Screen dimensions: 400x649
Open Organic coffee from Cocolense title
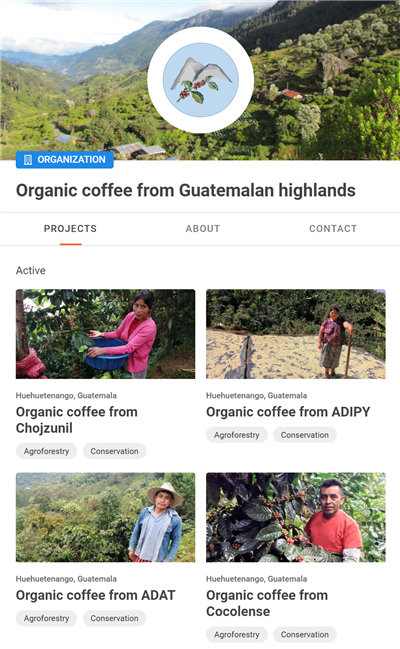(267, 603)
